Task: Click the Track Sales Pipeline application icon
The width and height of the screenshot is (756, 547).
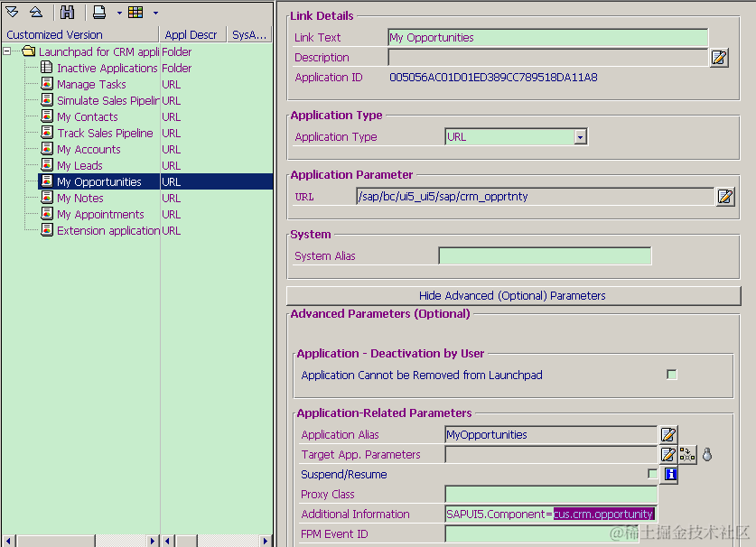Action: click(47, 132)
